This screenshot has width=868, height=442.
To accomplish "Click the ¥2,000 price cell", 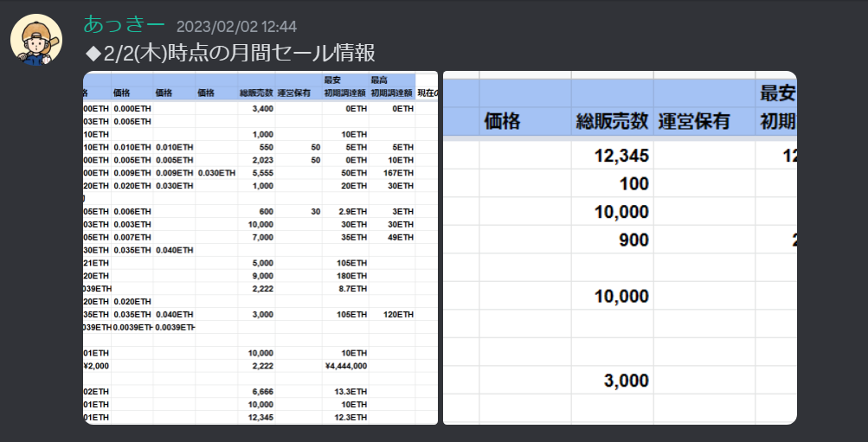I will (96, 366).
